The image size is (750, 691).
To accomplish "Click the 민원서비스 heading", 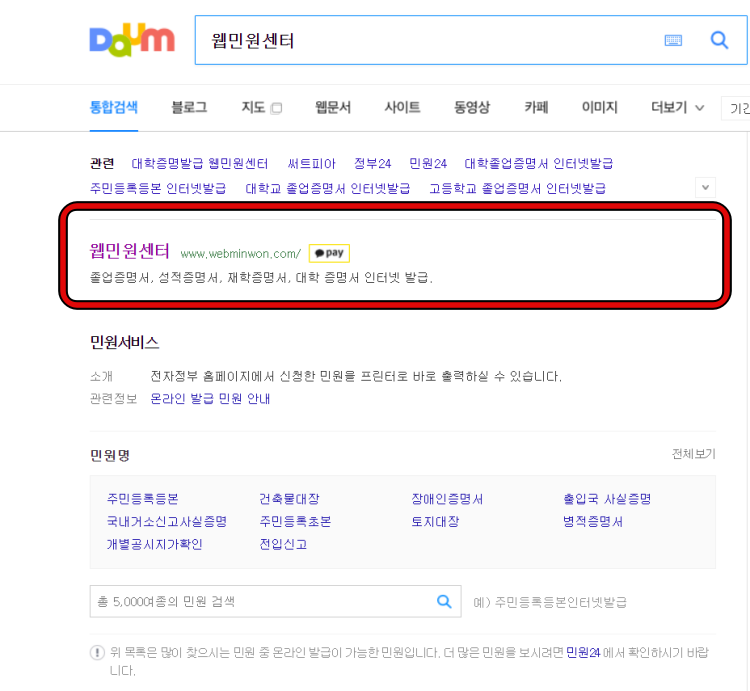I will [x=124, y=342].
